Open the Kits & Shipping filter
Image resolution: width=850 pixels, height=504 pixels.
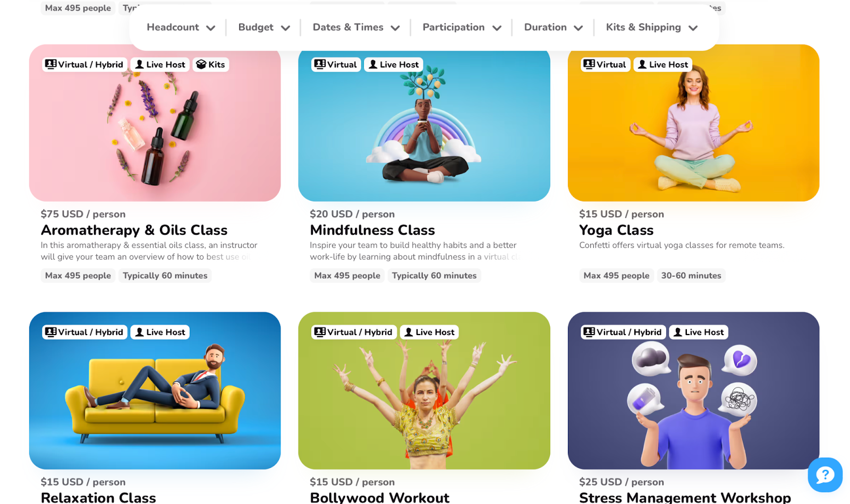(651, 27)
